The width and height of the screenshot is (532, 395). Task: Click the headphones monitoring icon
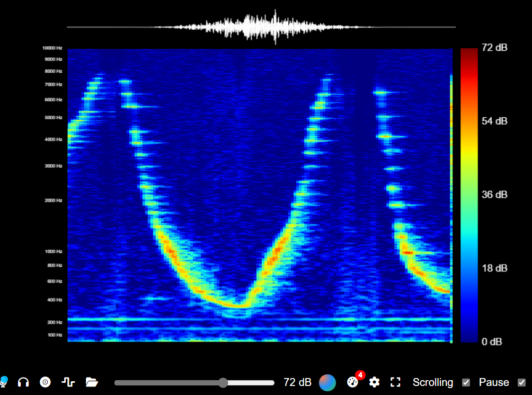point(23,382)
